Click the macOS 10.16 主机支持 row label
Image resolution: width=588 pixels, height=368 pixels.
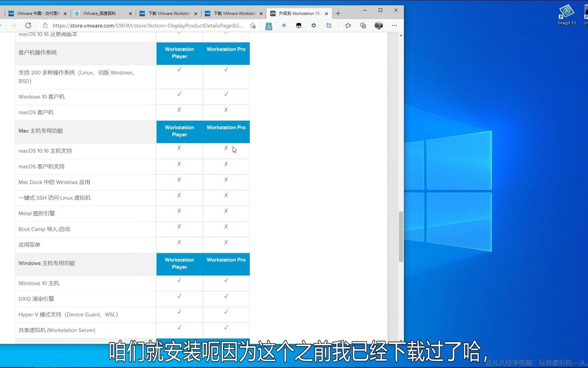pyautogui.click(x=45, y=151)
